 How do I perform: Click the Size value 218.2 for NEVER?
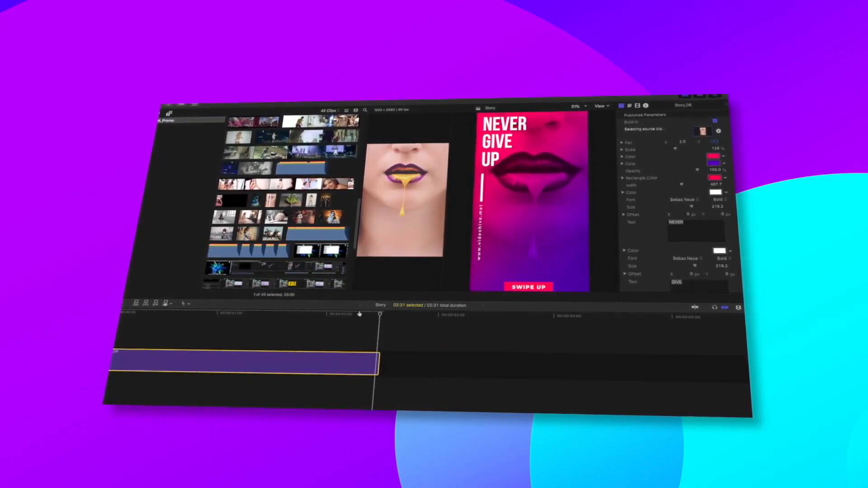click(x=717, y=206)
